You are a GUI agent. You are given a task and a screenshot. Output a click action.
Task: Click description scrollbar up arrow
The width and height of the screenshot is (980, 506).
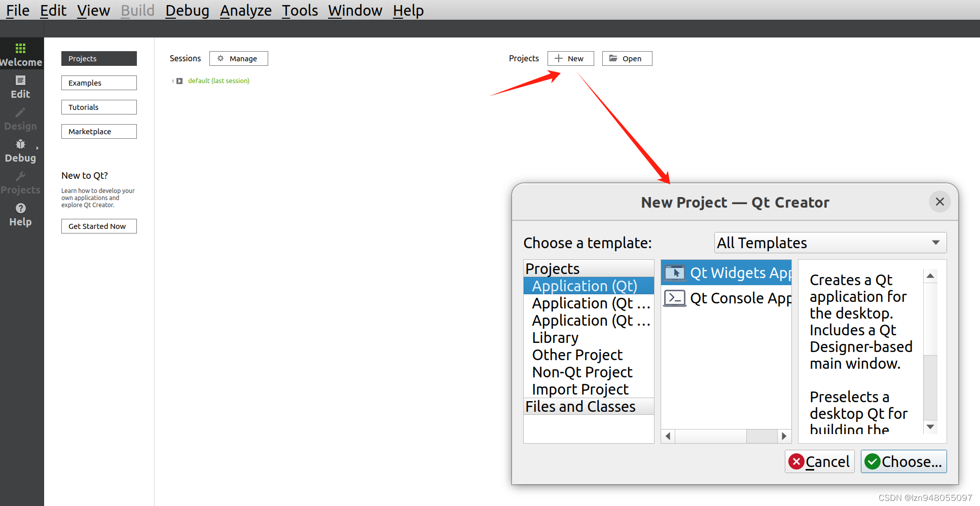(x=930, y=276)
